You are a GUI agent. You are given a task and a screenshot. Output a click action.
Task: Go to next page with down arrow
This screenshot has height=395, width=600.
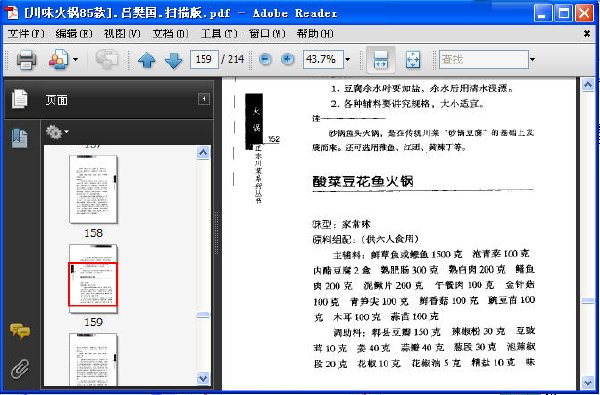(174, 60)
